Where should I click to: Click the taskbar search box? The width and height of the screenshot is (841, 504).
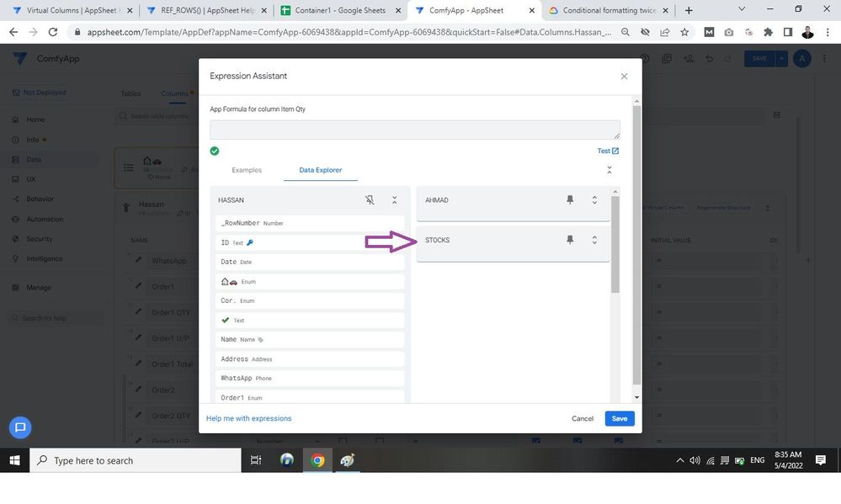[x=136, y=460]
